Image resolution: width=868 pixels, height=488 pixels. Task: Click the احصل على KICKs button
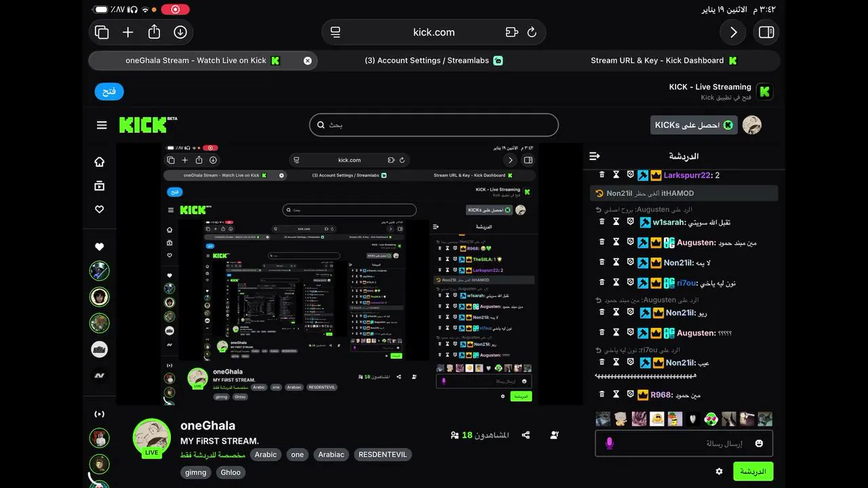pyautogui.click(x=694, y=125)
